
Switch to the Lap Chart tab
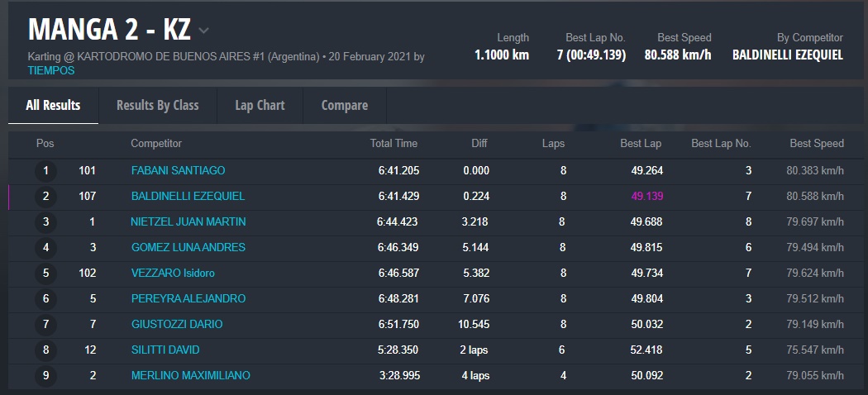(x=260, y=105)
